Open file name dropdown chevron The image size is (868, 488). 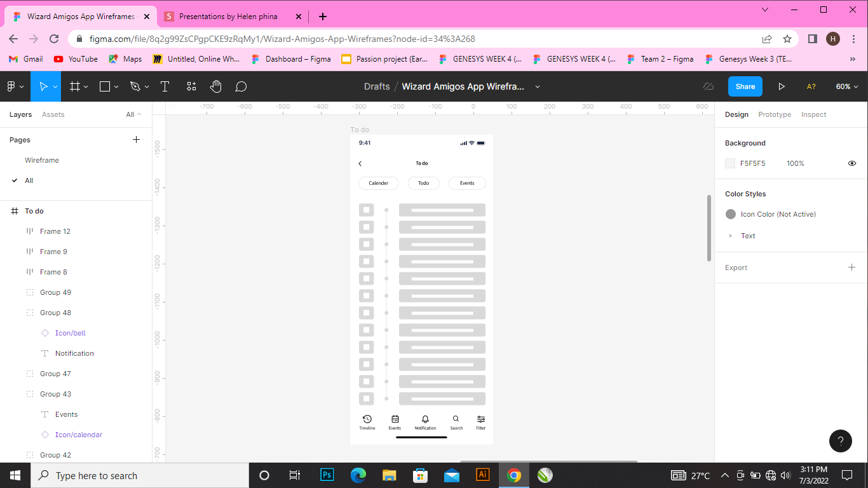pos(538,86)
